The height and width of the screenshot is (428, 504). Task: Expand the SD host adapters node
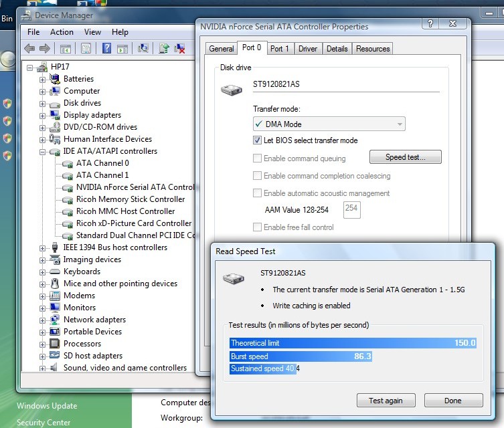42,356
